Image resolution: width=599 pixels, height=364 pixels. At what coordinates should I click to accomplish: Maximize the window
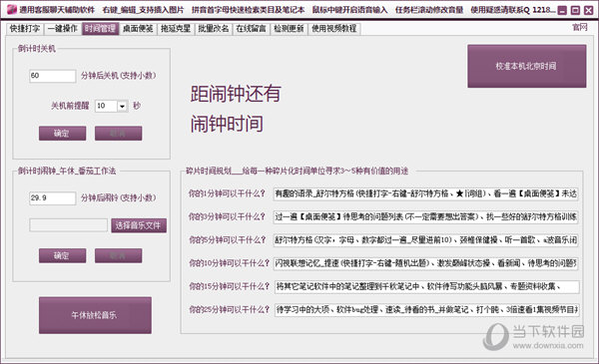click(x=575, y=10)
